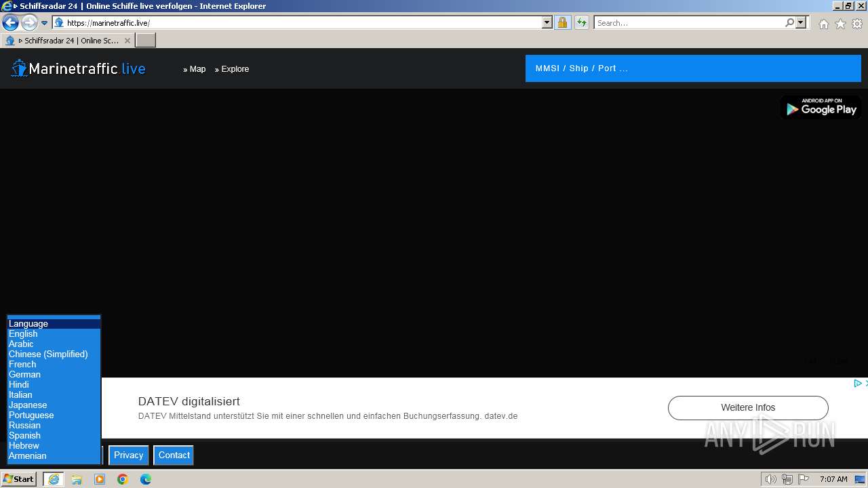Choose Portuguese in the language list

pos(54,415)
